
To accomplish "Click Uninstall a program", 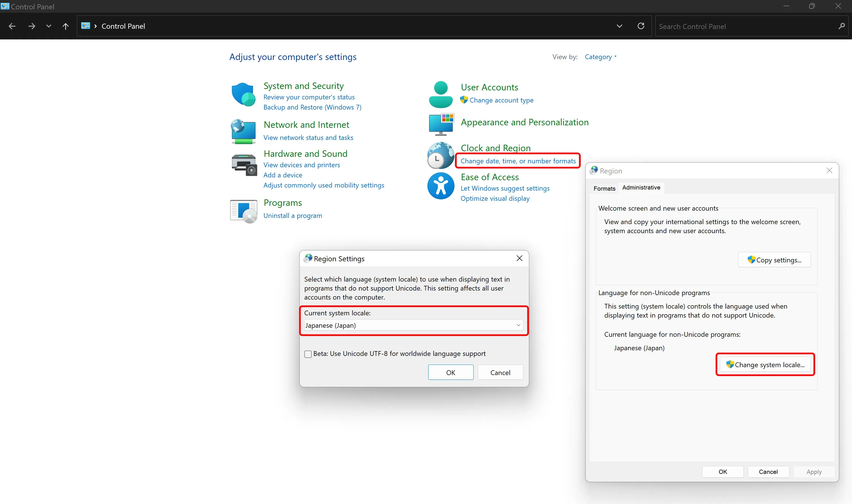I will click(x=293, y=216).
